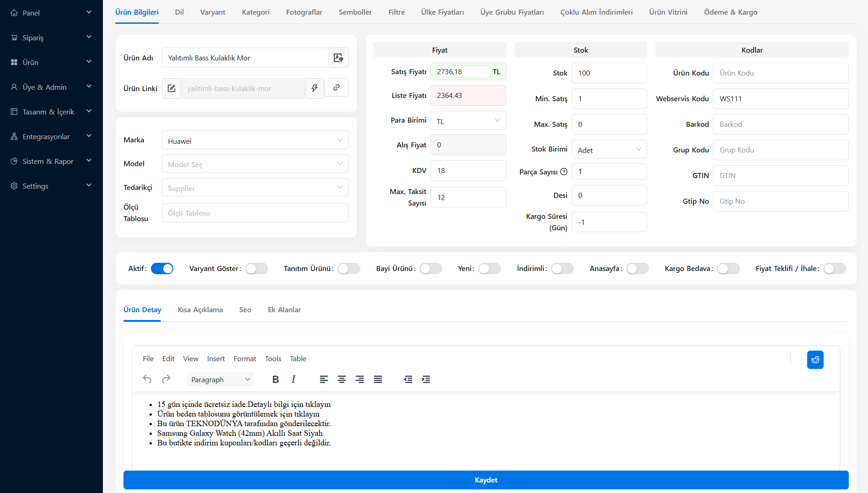Redo the editor change
Image resolution: width=868 pixels, height=493 pixels.
click(166, 379)
